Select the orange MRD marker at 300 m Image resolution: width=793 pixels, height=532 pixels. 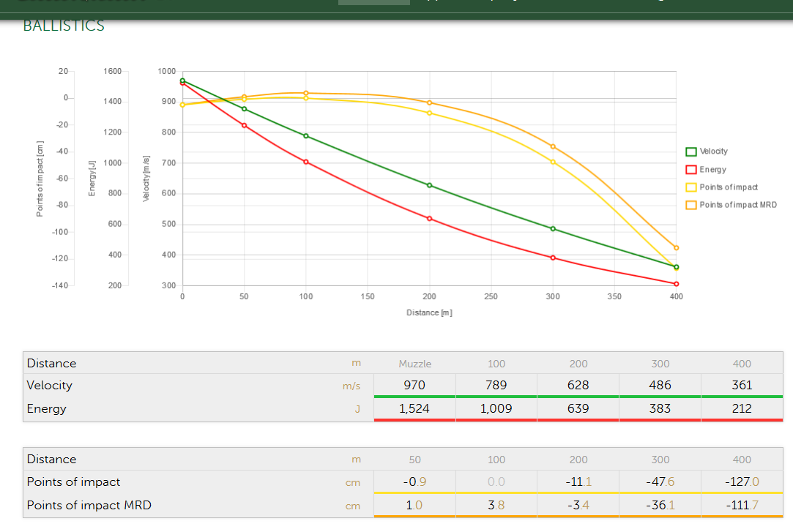[553, 146]
